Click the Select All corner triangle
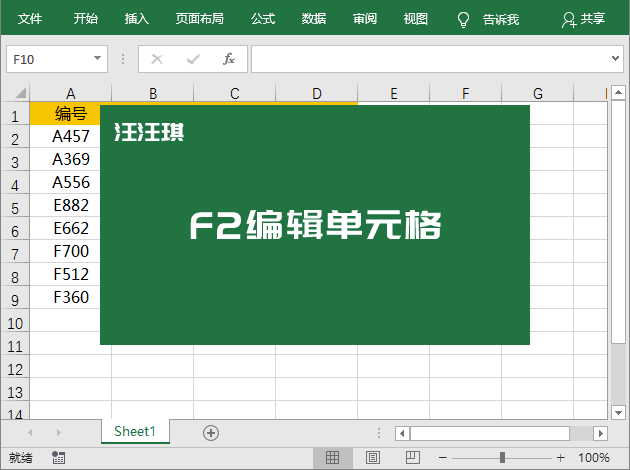 [20, 93]
